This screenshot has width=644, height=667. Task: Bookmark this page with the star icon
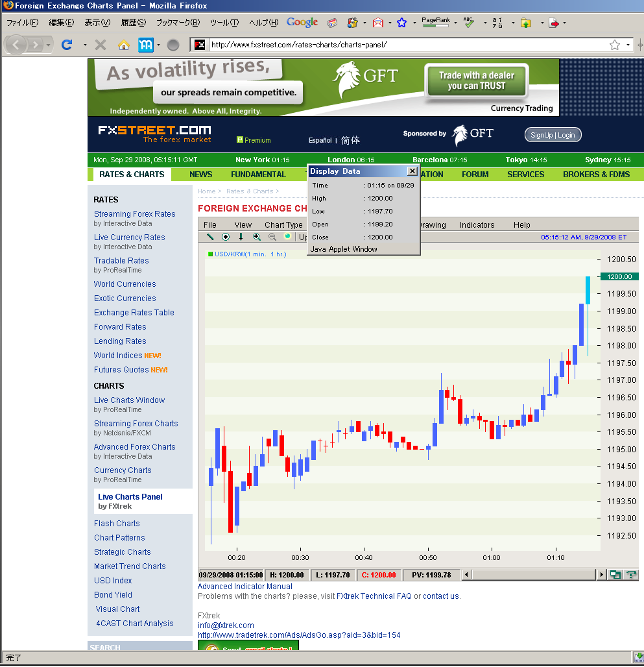(x=615, y=45)
